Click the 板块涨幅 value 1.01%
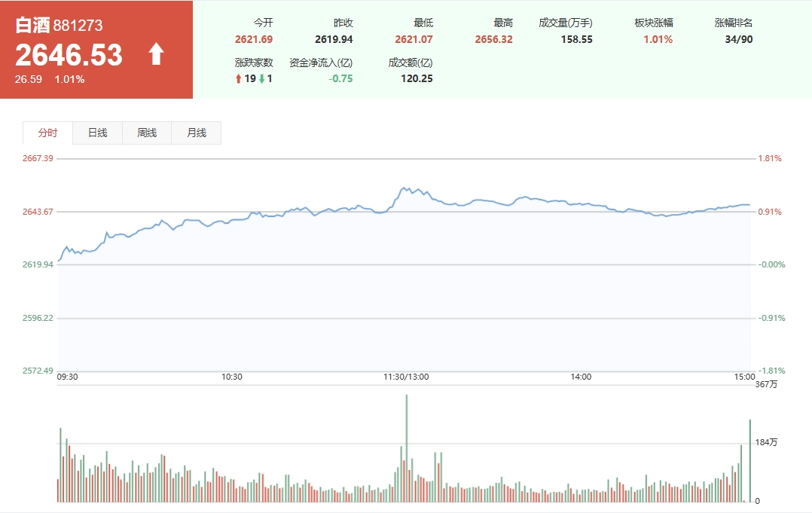The height and width of the screenshot is (513, 812). (658, 39)
